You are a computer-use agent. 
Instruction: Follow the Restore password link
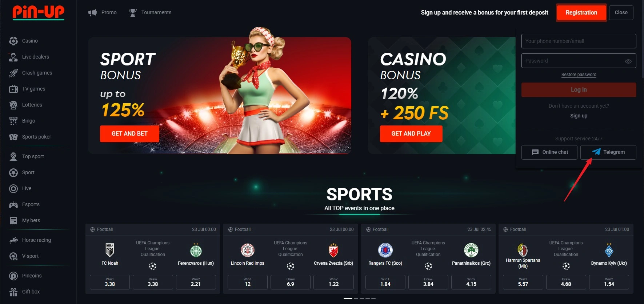tap(579, 75)
